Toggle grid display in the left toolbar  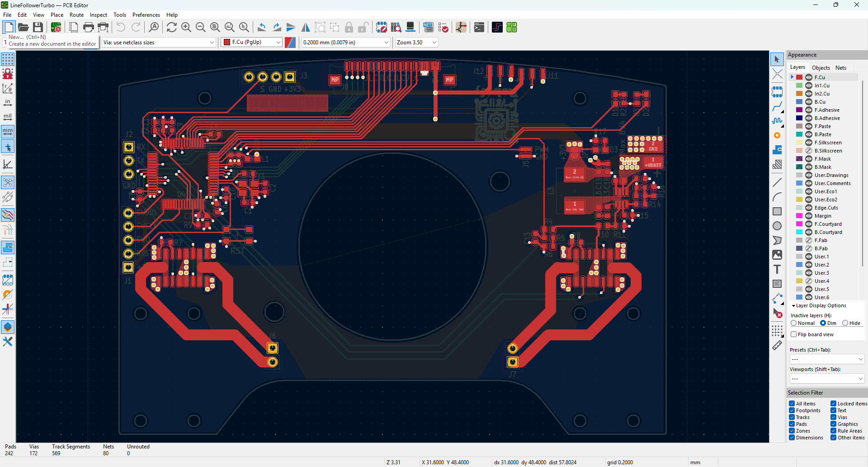click(8, 59)
